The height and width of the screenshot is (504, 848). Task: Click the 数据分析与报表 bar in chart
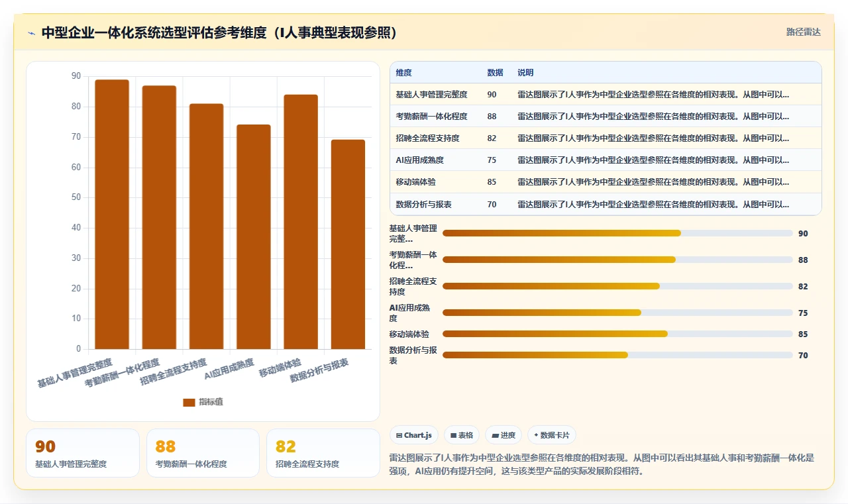[x=348, y=244]
